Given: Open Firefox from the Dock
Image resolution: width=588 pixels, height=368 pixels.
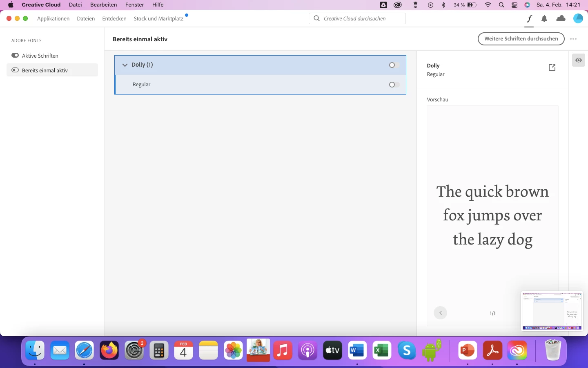Looking at the screenshot, I should click(x=109, y=350).
